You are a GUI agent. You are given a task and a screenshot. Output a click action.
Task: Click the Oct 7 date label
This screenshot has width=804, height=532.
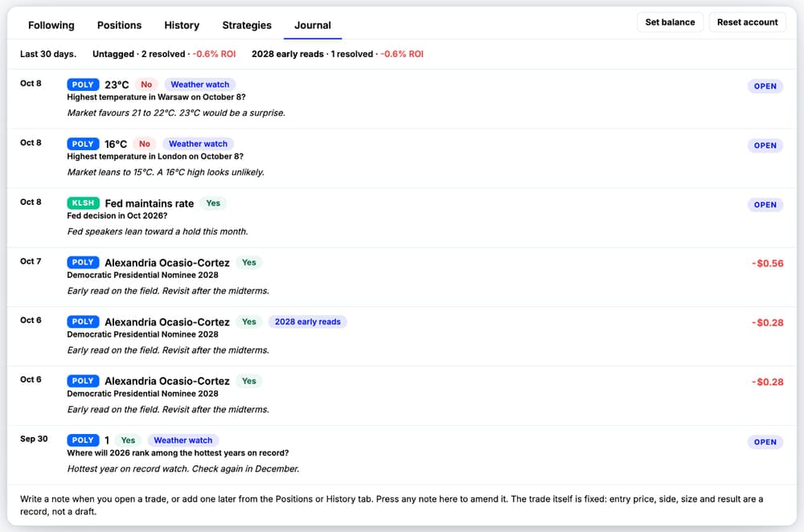click(x=31, y=261)
